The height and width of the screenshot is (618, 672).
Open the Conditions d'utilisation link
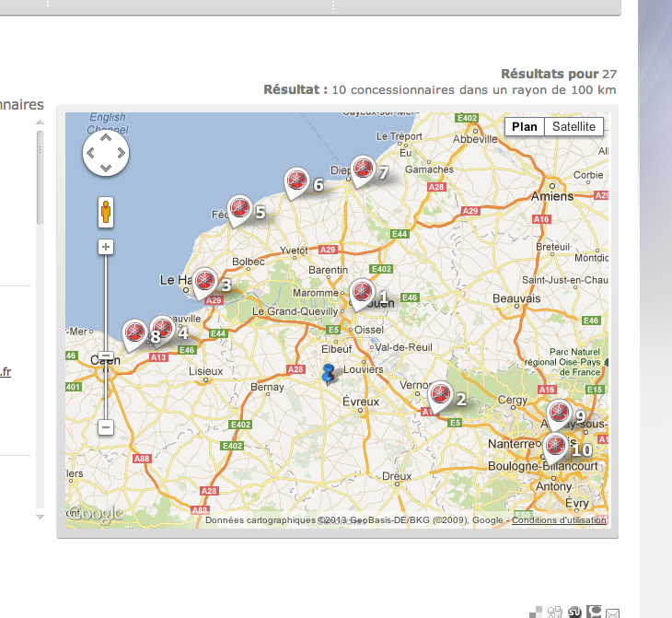point(559,520)
